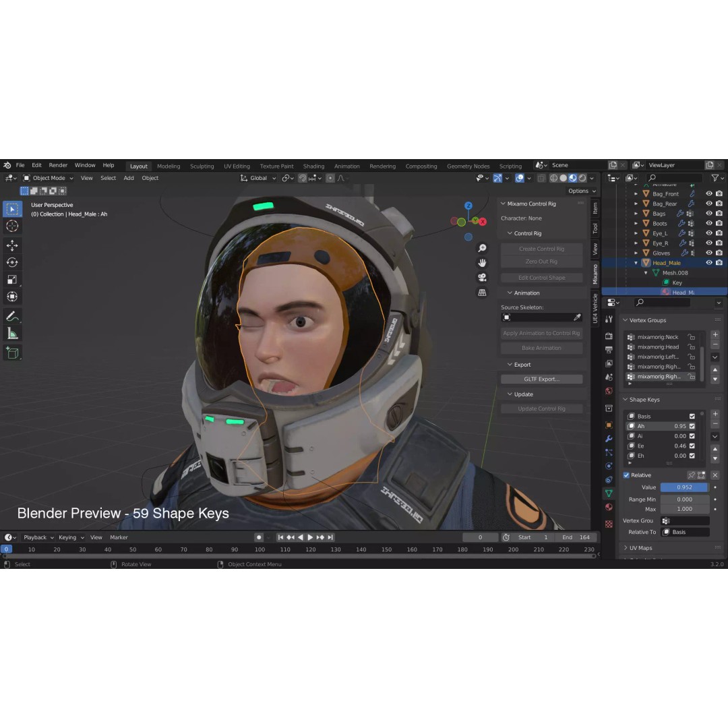Image resolution: width=728 pixels, height=728 pixels.
Task: Click the Range Min field
Action: click(x=684, y=499)
